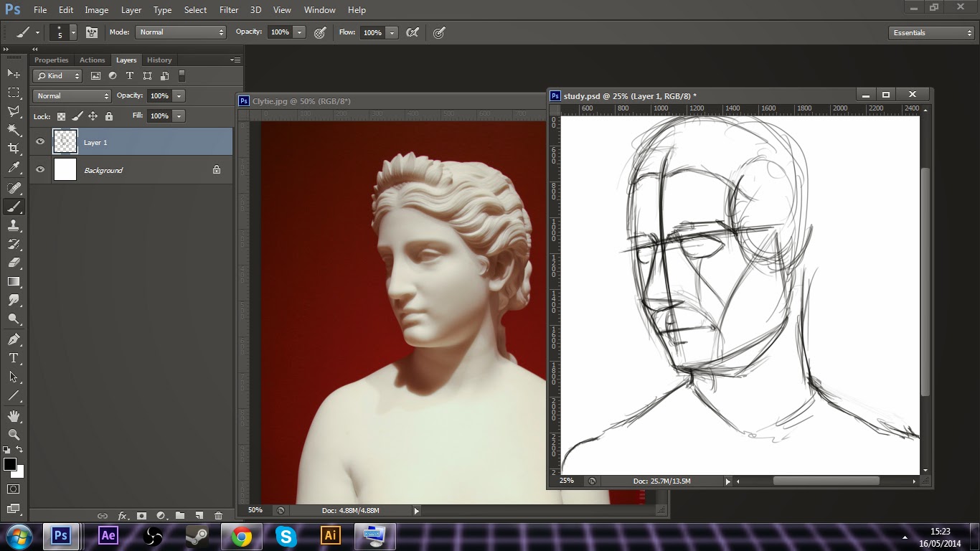This screenshot has height=551, width=980.
Task: Toggle type layer filter
Action: pyautogui.click(x=130, y=76)
